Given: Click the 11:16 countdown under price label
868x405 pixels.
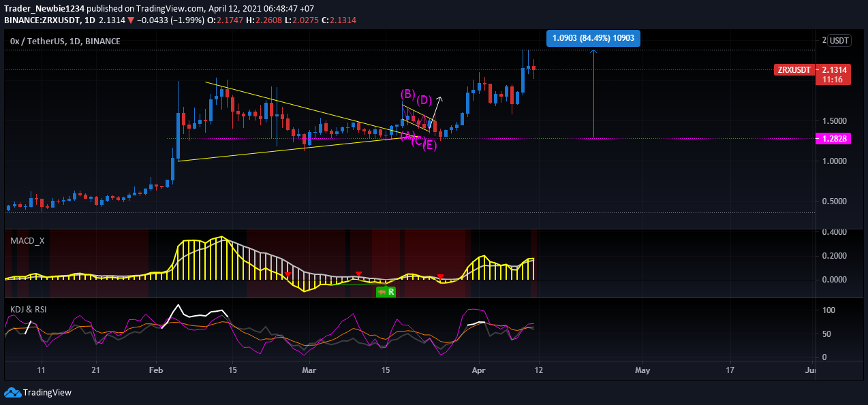Looking at the screenshot, I should (x=832, y=80).
